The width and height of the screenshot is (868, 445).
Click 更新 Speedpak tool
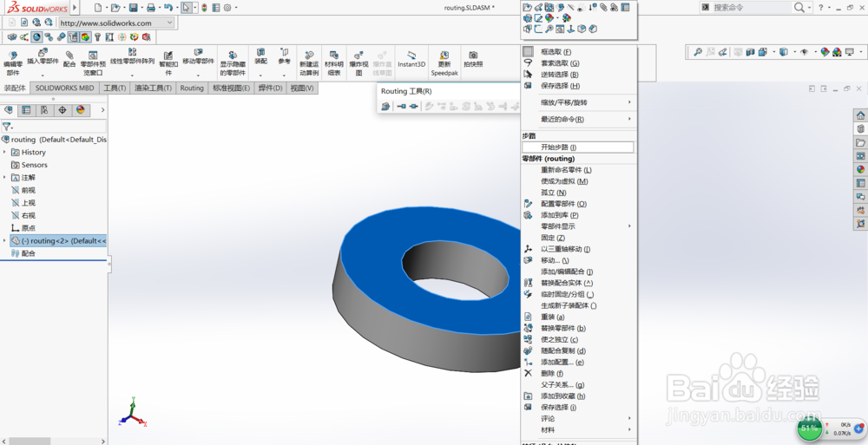pyautogui.click(x=444, y=63)
